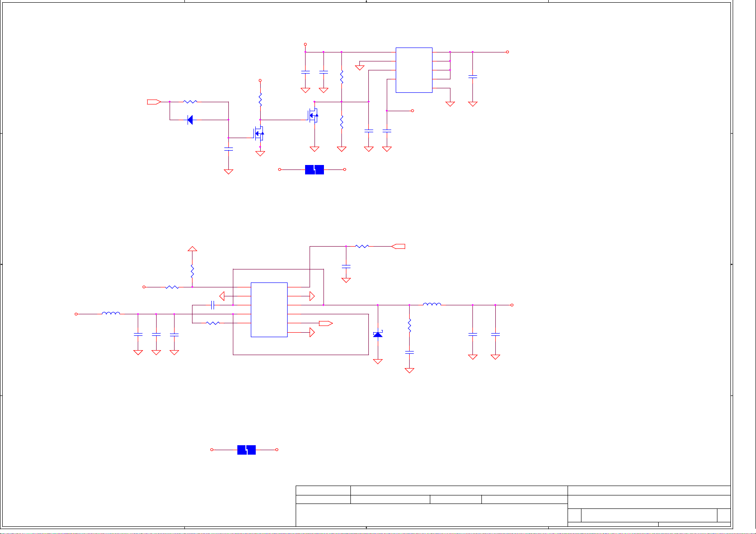Select the output capacitor right of the upper IC
This screenshot has width=756, height=534.
pos(472,77)
